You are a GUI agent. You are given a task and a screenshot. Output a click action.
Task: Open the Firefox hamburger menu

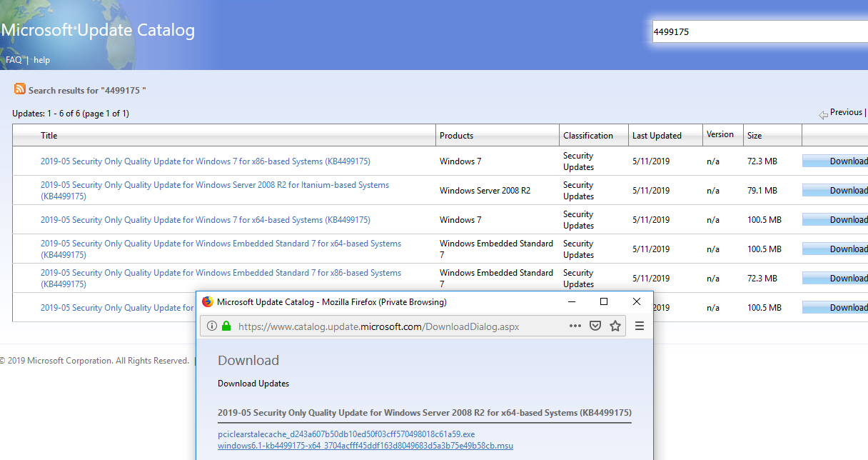[x=640, y=326]
